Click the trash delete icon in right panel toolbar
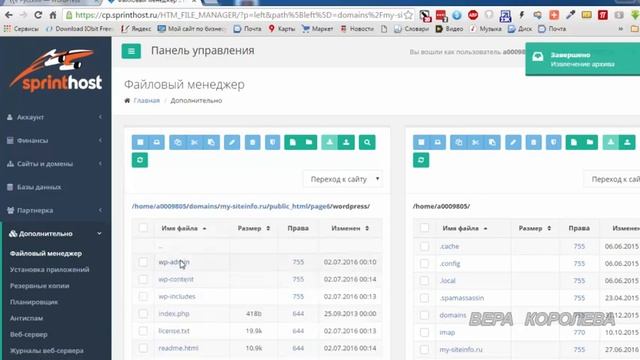640x360 pixels. coord(533,142)
